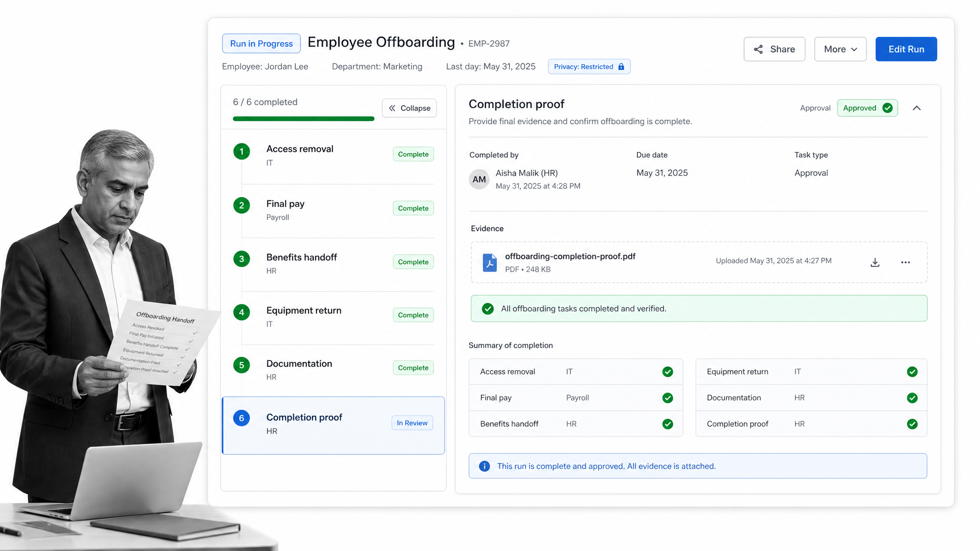980x551 pixels.
Task: Select the Final pay task step
Action: point(334,211)
